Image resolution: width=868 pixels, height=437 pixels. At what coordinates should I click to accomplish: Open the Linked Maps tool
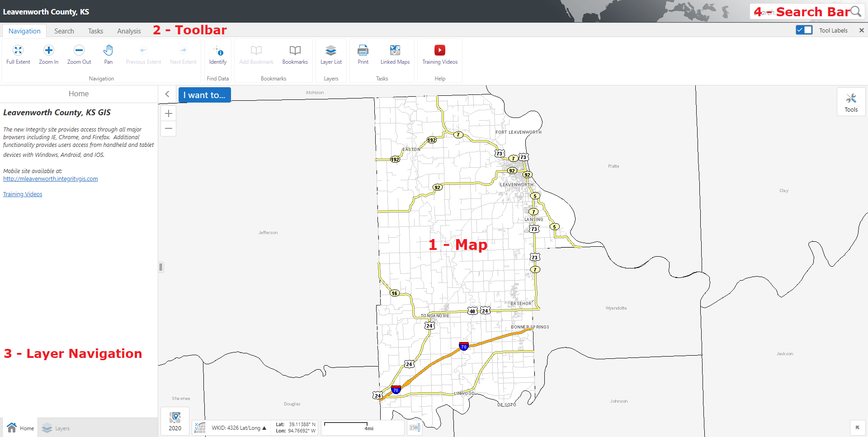[x=395, y=55]
